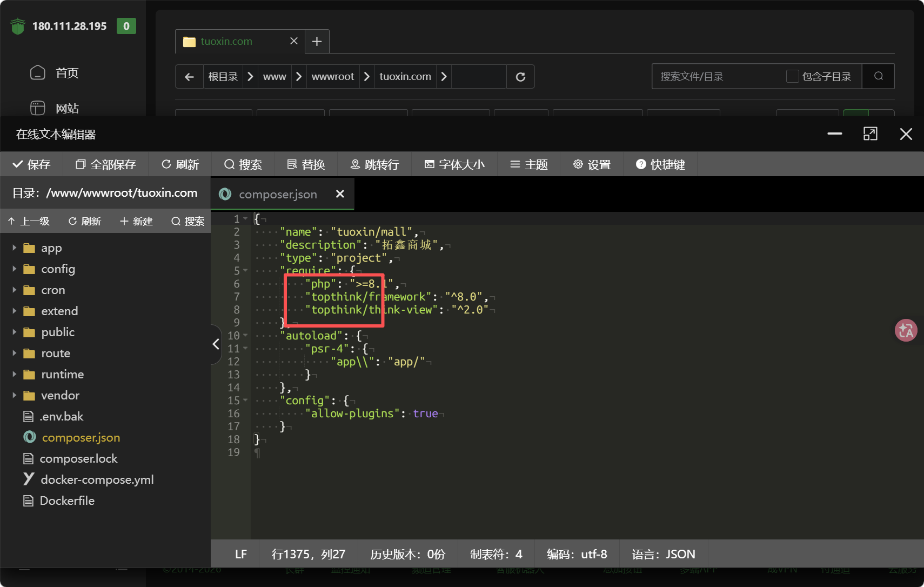The width and height of the screenshot is (924, 587).
Task: Collapse the file sidebar with arrow handle
Action: (216, 344)
